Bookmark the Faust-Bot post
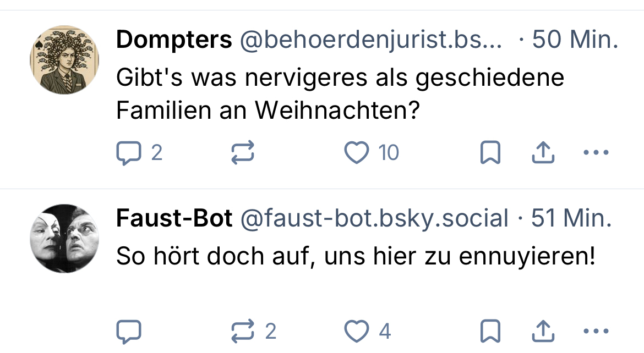This screenshot has width=644, height=353. [x=490, y=332]
